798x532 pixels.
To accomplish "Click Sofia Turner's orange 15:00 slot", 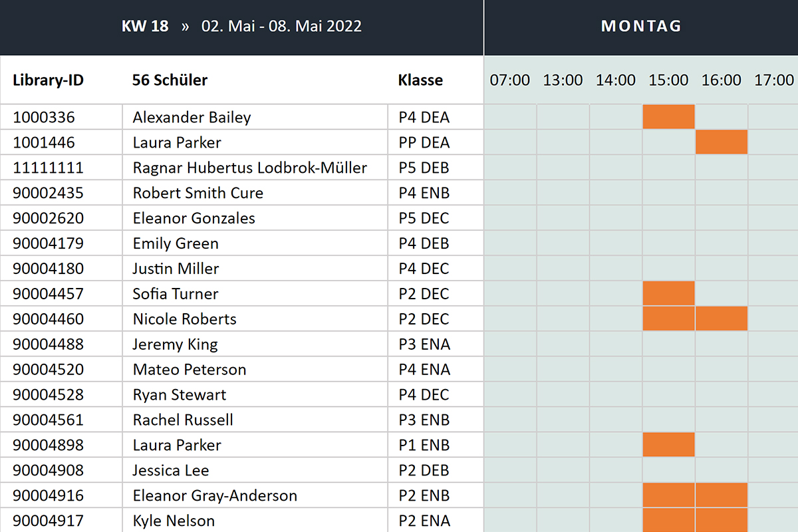I will [668, 294].
